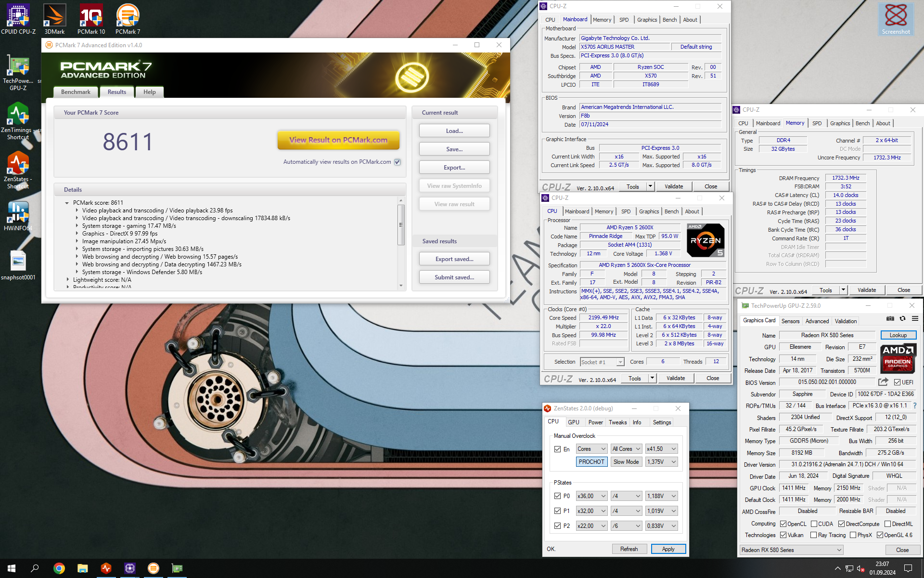Open Tools dropdown arrow in CPU-Z Mainboard window
The image size is (924, 578).
pos(650,186)
